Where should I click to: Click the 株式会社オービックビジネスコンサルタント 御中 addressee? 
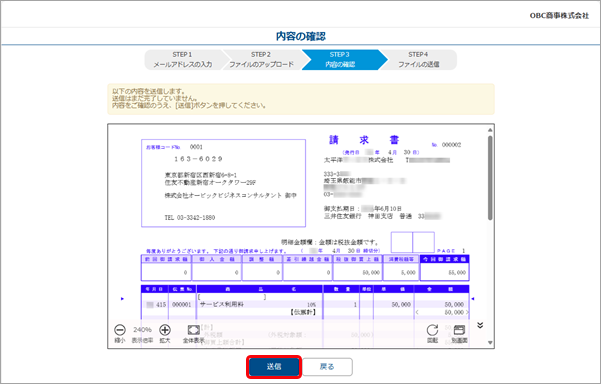230,195
